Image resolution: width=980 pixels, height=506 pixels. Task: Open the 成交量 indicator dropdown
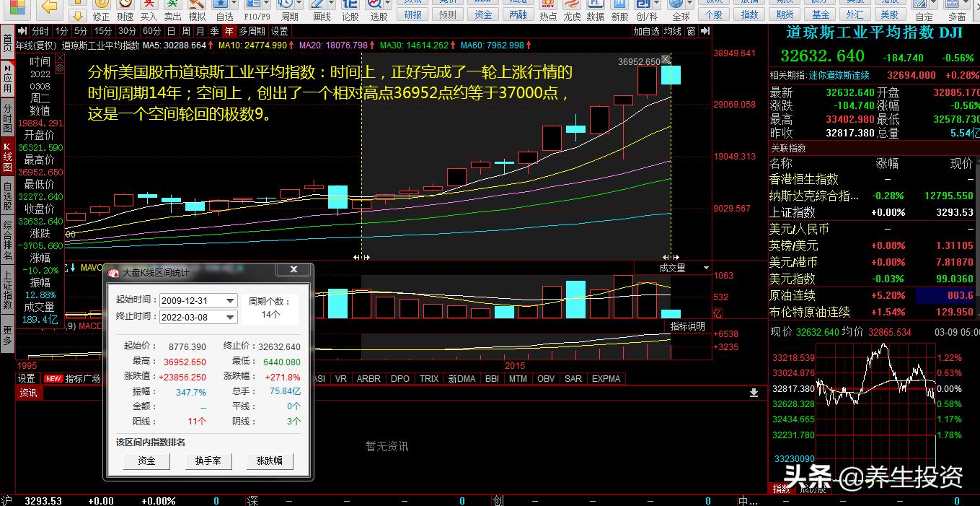706,268
